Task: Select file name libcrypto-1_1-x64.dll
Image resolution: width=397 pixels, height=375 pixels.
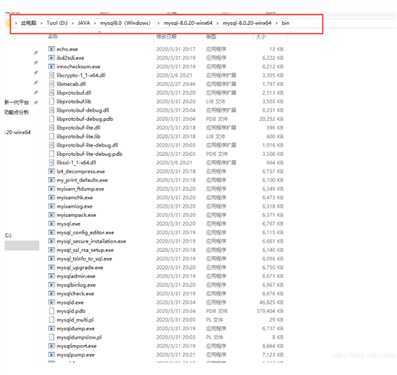Action: 81,75
